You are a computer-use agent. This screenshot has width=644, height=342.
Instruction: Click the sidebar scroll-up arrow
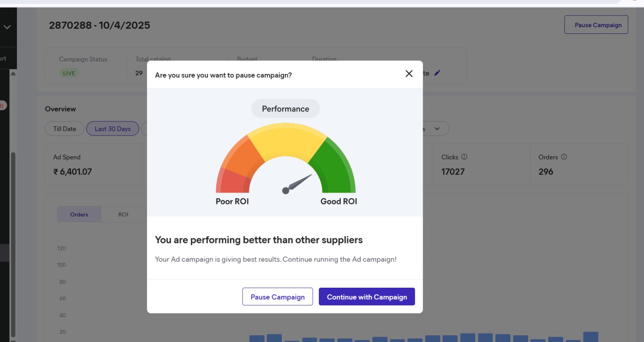[x=13, y=74]
